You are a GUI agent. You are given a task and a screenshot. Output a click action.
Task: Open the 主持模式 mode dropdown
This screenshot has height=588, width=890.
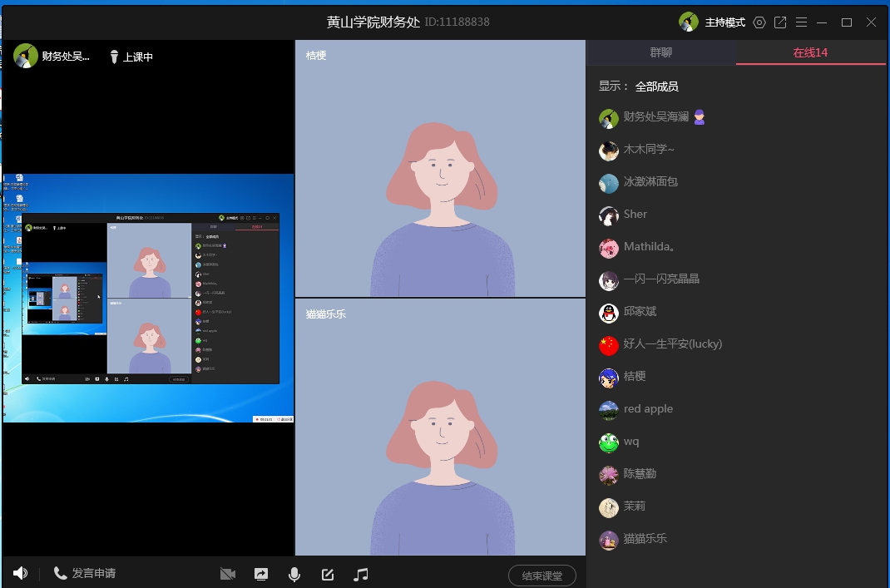[x=724, y=22]
